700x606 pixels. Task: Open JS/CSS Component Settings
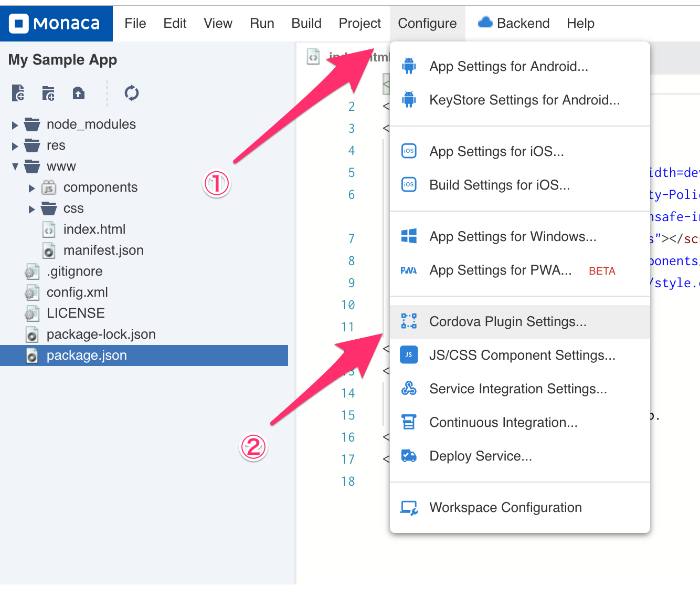point(520,355)
